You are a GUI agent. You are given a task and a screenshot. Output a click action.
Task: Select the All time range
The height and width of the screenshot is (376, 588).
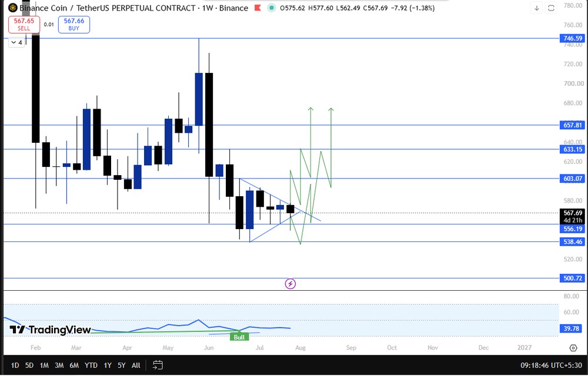pyautogui.click(x=136, y=365)
